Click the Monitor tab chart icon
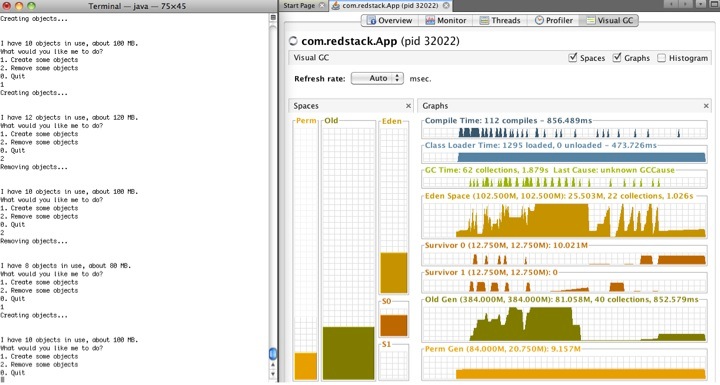 [430, 21]
